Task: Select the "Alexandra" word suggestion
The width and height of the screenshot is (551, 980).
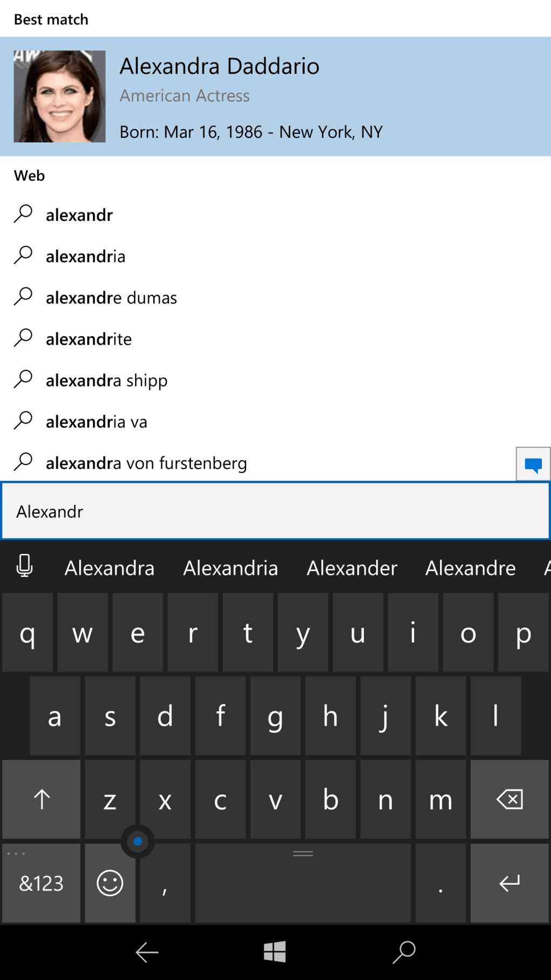Action: 109,568
